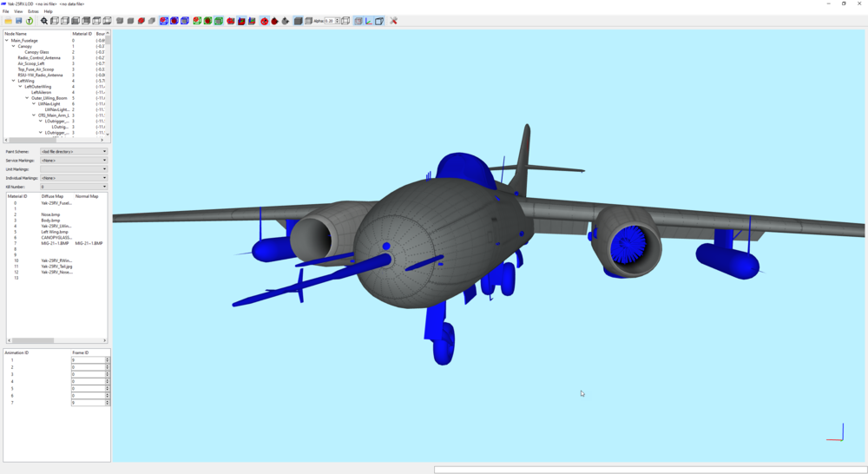Open the Unit Markings dropdown
Image resolution: width=868 pixels, height=474 pixels.
(x=74, y=169)
